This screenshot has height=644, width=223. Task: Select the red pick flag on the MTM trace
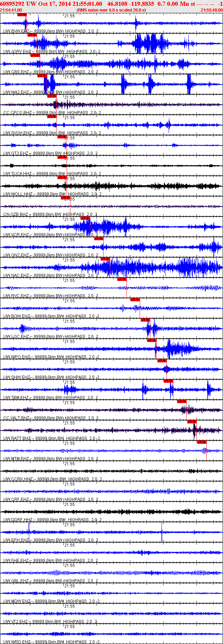coord(202,442)
